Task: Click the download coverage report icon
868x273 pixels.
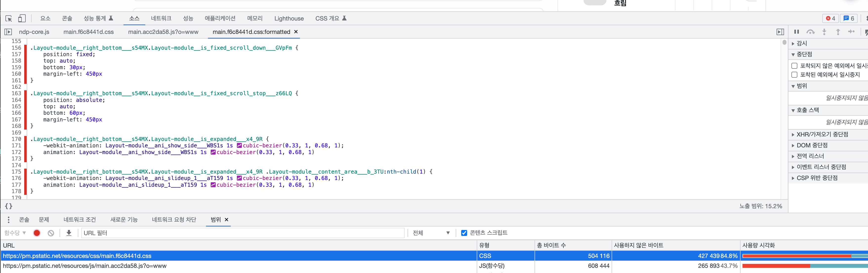Action: tap(69, 232)
